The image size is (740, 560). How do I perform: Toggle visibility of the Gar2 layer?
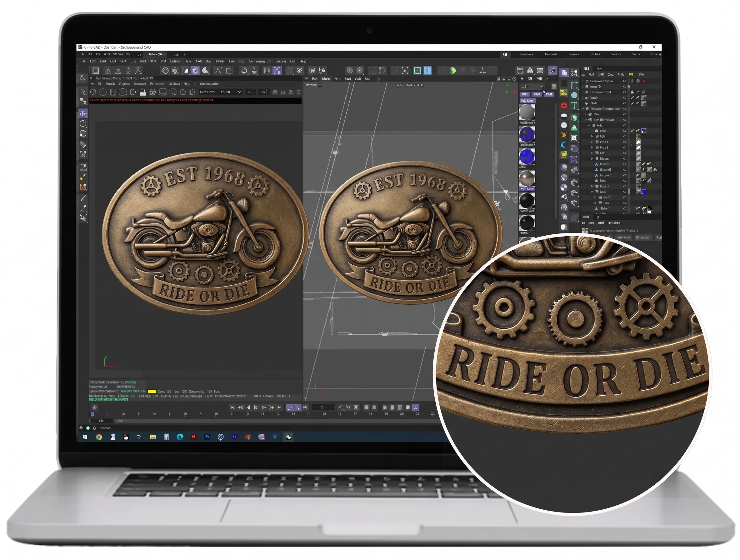[625, 197]
